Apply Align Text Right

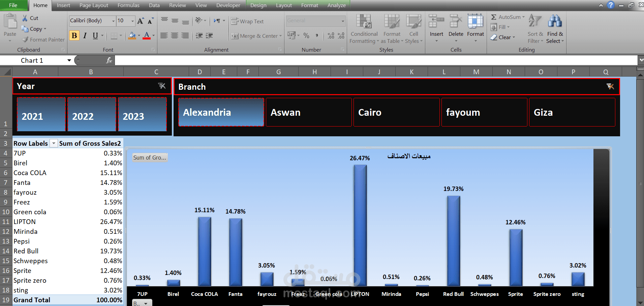pyautogui.click(x=185, y=35)
